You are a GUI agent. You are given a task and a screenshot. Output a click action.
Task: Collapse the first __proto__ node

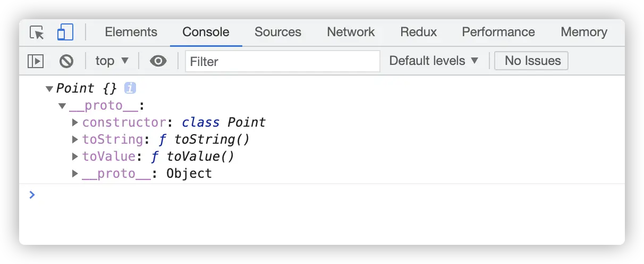[x=62, y=106]
